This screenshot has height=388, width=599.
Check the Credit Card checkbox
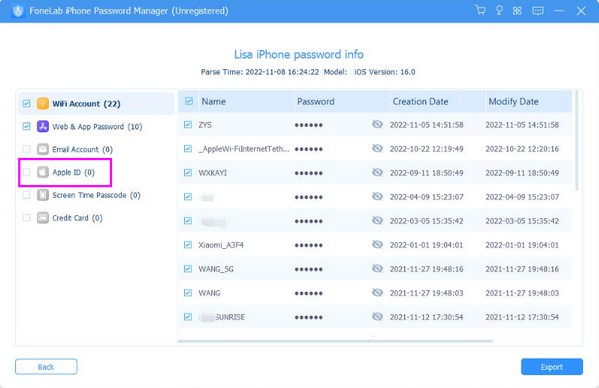(26, 218)
